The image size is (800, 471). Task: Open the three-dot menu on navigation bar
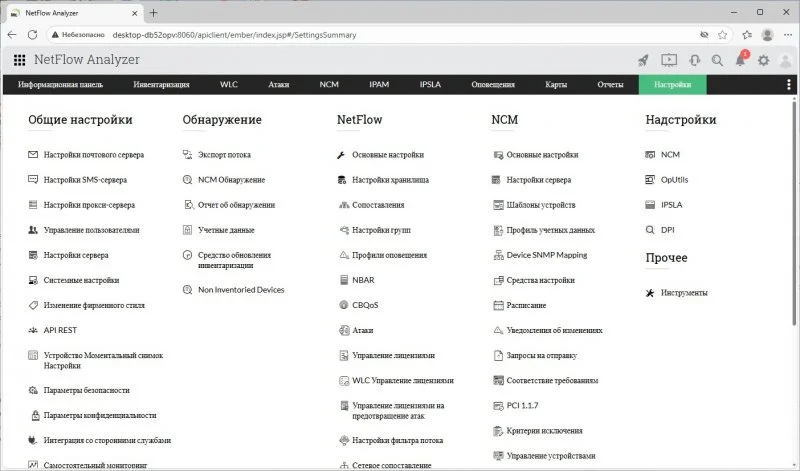coord(789,85)
